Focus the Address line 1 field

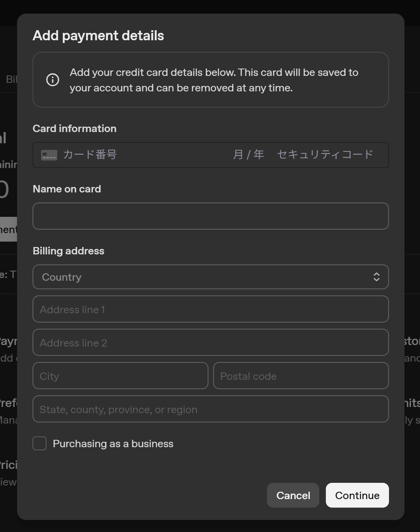[x=210, y=309]
